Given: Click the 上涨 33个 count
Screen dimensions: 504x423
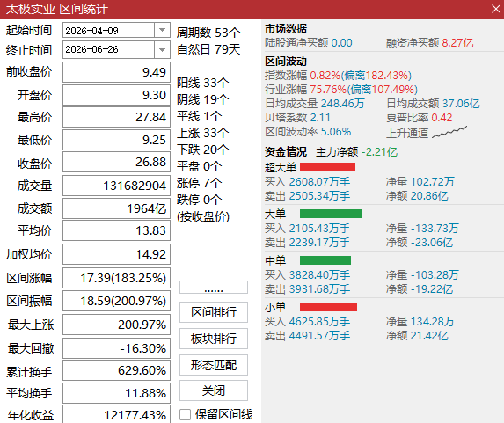Looking at the screenshot, I should tap(203, 133).
